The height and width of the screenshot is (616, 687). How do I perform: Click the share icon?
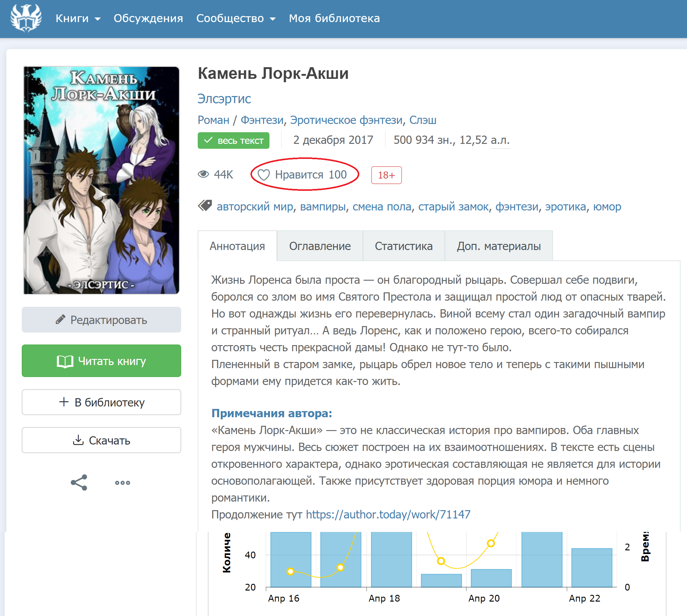(79, 482)
